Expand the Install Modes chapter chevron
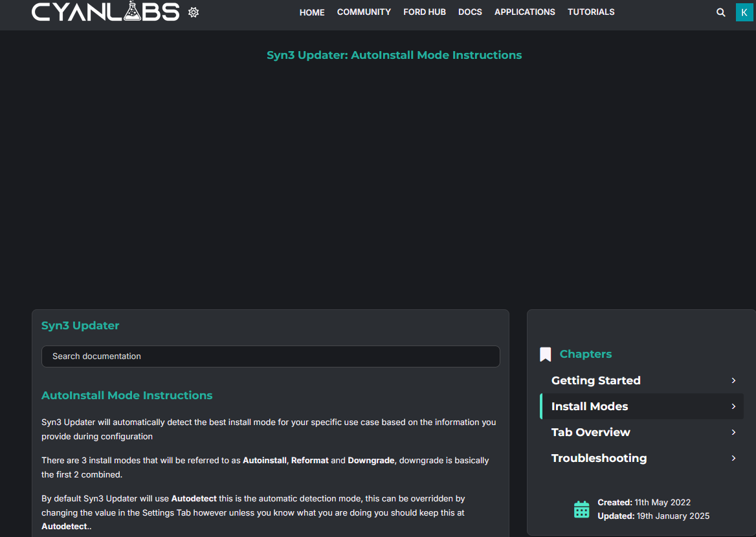The height and width of the screenshot is (537, 756). pos(733,406)
